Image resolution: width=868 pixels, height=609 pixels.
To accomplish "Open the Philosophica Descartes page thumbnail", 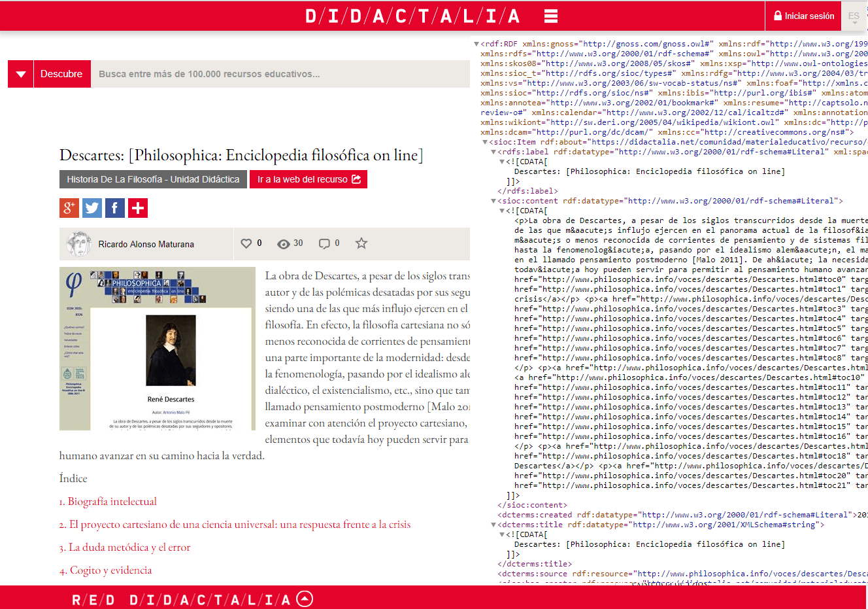I will pyautogui.click(x=158, y=349).
